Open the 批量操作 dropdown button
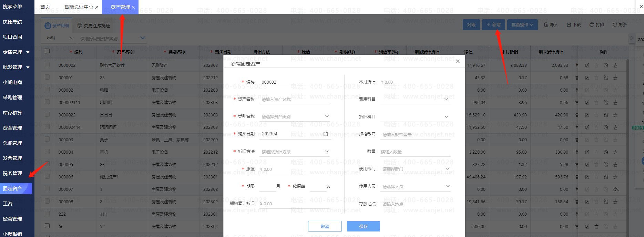644x237 pixels. point(522,25)
